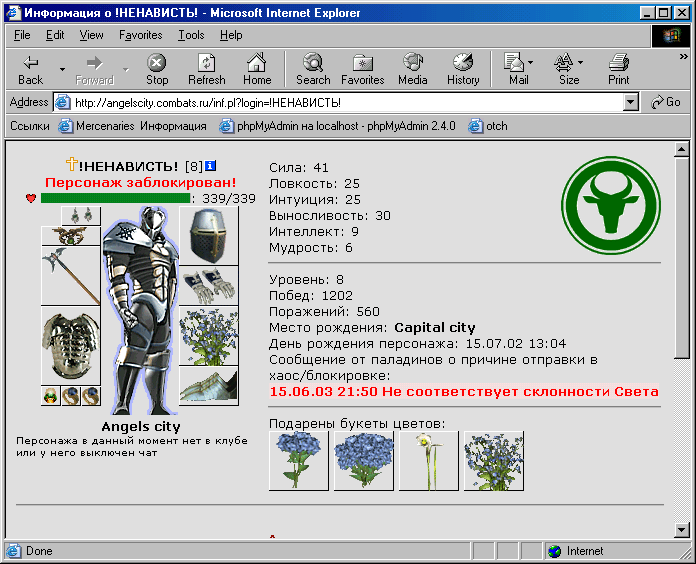
Task: Refresh the current page
Action: point(206,70)
